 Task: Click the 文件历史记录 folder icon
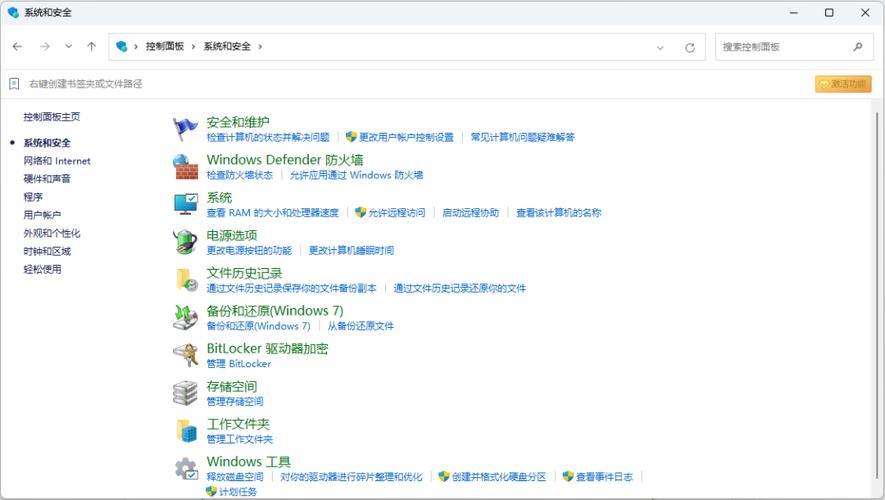tap(186, 280)
